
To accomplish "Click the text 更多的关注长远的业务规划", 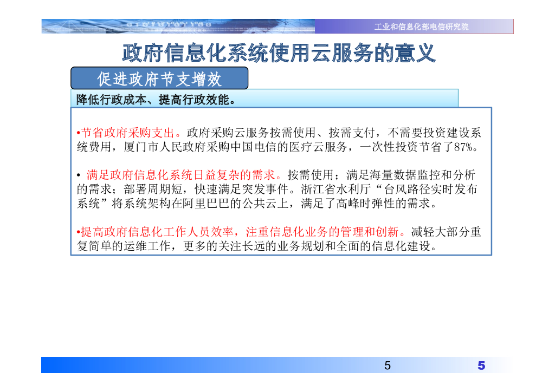I will pos(254,246).
